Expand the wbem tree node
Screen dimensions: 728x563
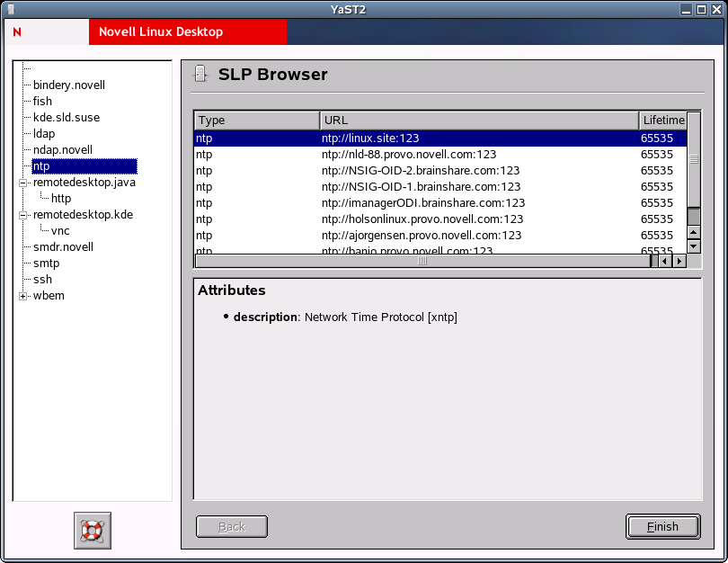tap(22, 296)
